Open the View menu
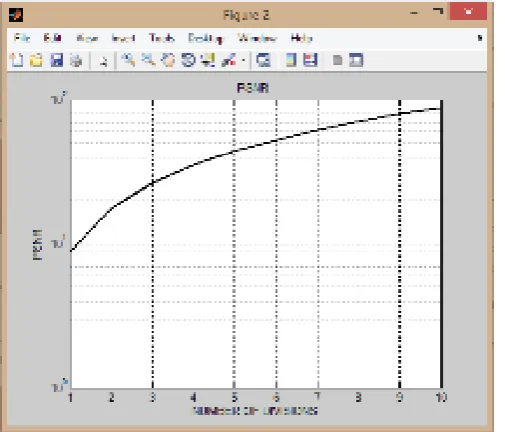Screen dimensions: 505x432 coord(87,38)
